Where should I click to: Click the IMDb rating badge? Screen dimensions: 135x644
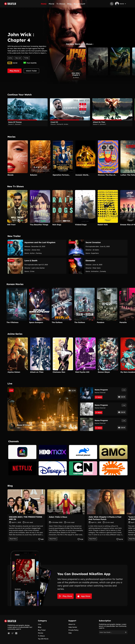[10, 63]
